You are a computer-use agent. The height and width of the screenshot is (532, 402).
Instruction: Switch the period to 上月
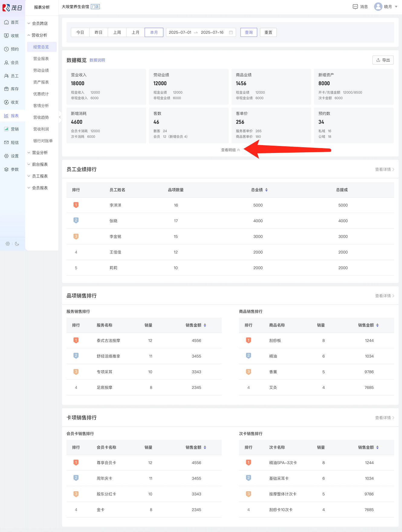[x=135, y=32]
